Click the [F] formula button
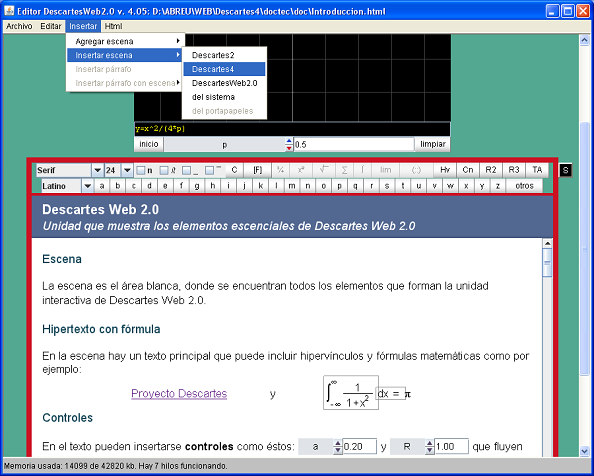 [x=258, y=170]
